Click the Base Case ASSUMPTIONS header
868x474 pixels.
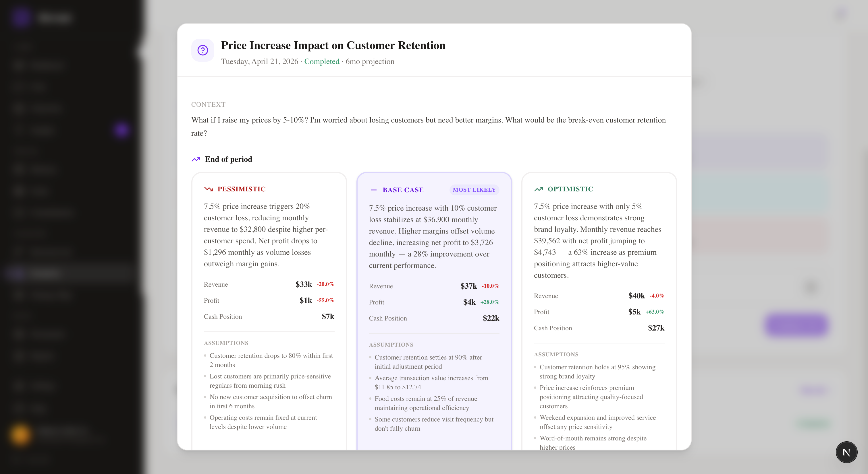point(391,345)
